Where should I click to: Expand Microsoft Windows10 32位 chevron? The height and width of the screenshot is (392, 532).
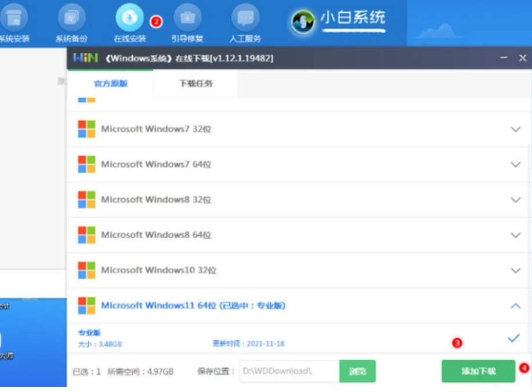(x=516, y=271)
